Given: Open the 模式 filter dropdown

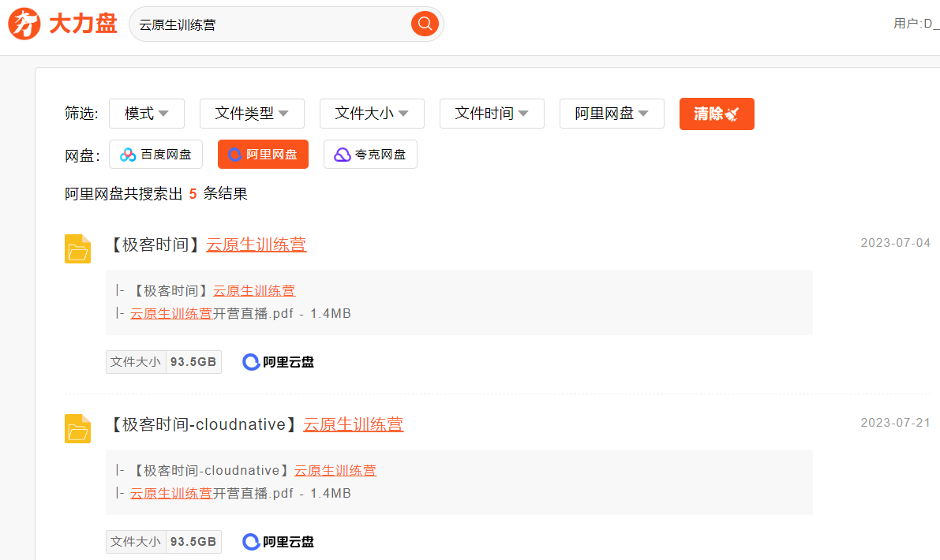Looking at the screenshot, I should pos(146,114).
